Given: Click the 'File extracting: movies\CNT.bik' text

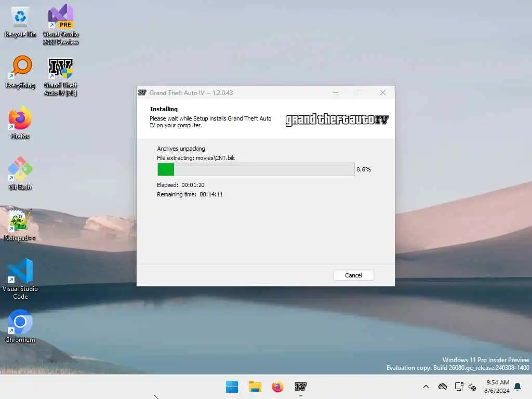Looking at the screenshot, I should tap(196, 158).
